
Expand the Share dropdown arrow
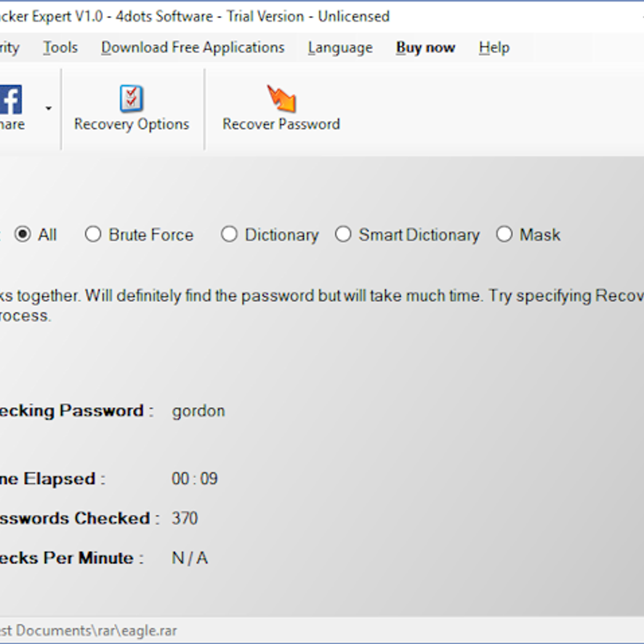click(x=48, y=108)
